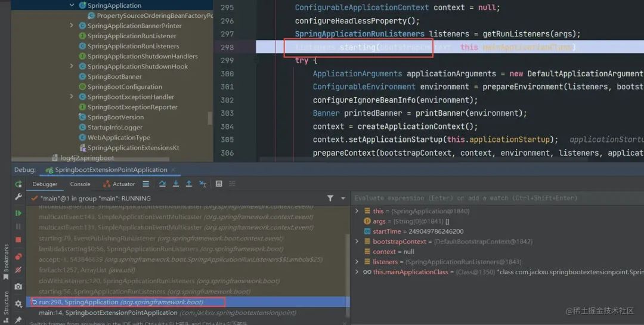
Task: Click the Step Out up-arrow icon
Action: click(189, 184)
